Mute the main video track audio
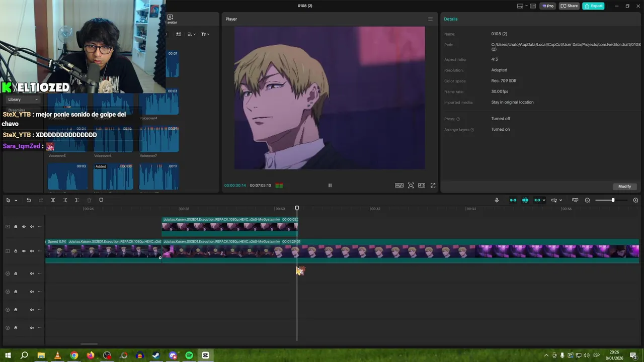Image resolution: width=644 pixels, height=362 pixels. 32,251
